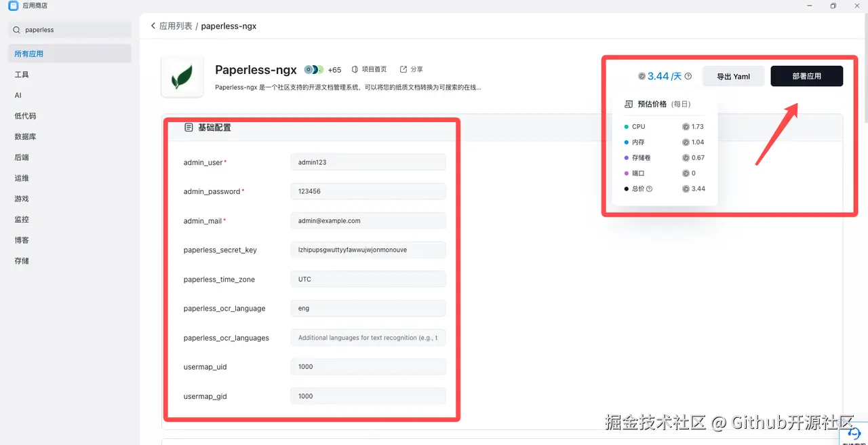Click the 总价 total value 3.44
This screenshot has width=868, height=445.
point(698,189)
